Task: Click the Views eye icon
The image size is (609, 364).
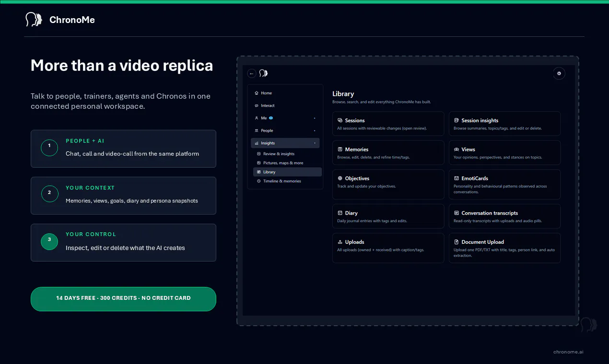Action: click(457, 149)
